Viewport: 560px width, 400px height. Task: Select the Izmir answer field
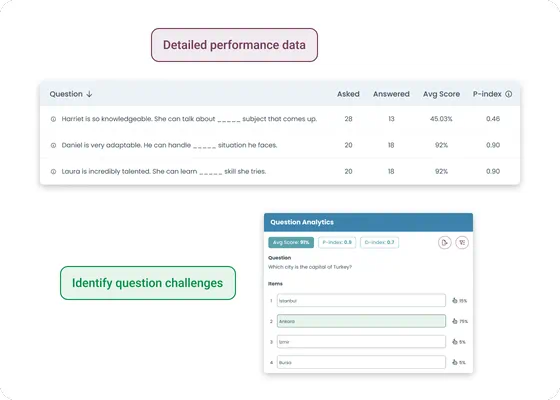click(361, 342)
